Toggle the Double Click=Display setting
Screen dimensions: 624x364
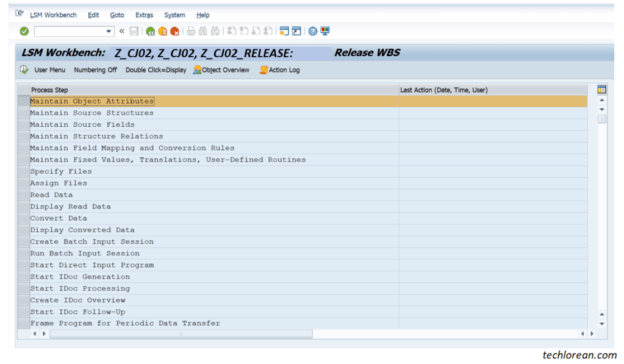pyautogui.click(x=155, y=70)
